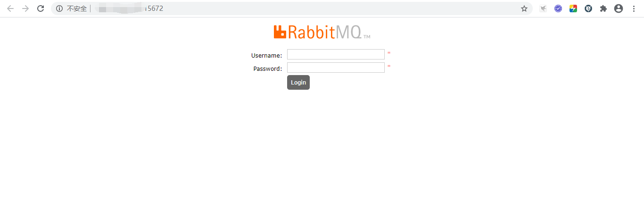Open site info for insecure connection

[59, 8]
